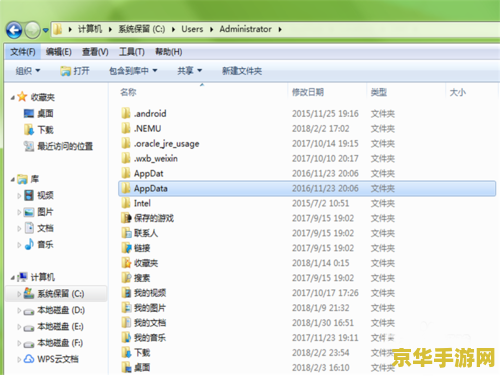Open 包含到库中 dropdown
This screenshot has height=376, width=501.
[x=133, y=71]
